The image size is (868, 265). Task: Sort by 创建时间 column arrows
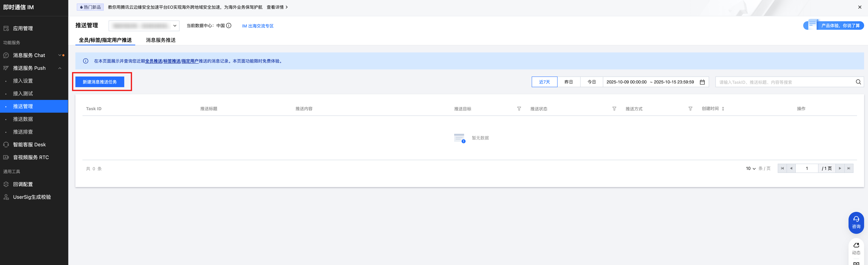(x=723, y=109)
